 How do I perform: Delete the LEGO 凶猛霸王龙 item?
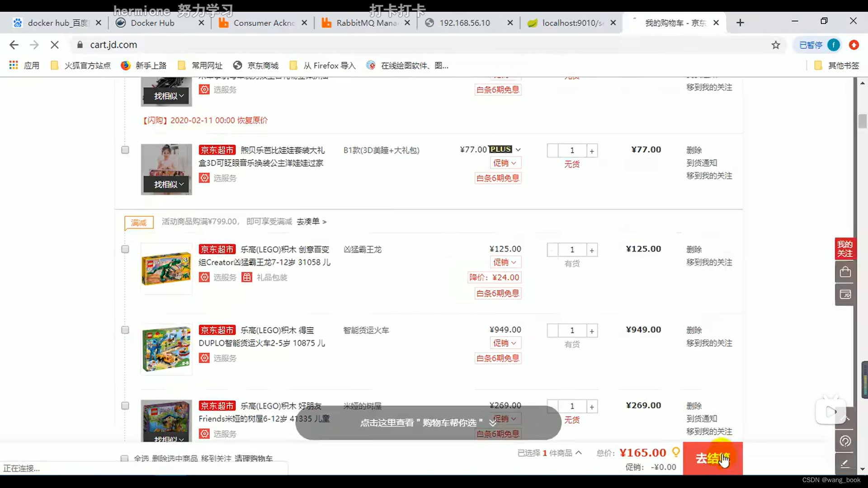(694, 249)
